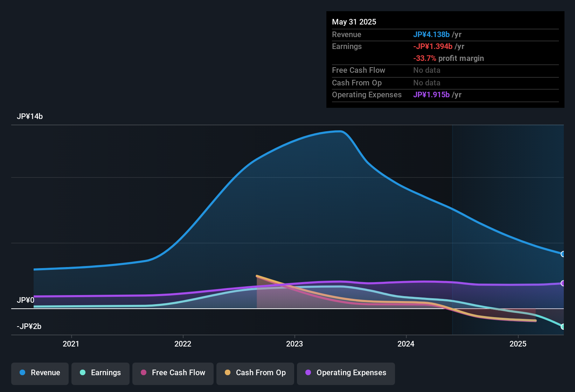Click the -JP¥1.394b earnings value
Image resolution: width=575 pixels, height=392 pixels.
pyautogui.click(x=433, y=46)
